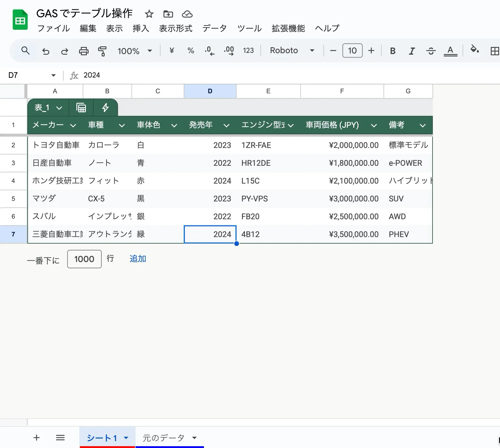Star the document GAS でテーブル操作

(149, 14)
